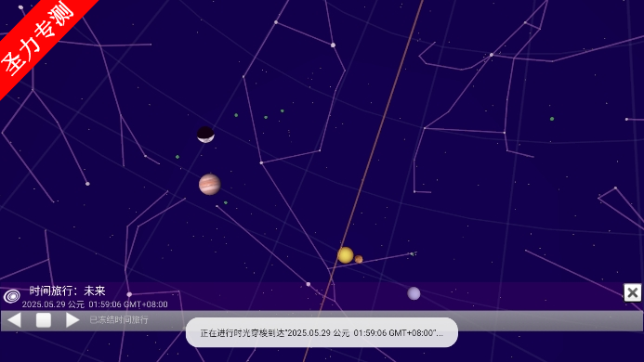Tap the pale purple planet near bottom
Image resolution: width=644 pixels, height=362 pixels.
(414, 293)
